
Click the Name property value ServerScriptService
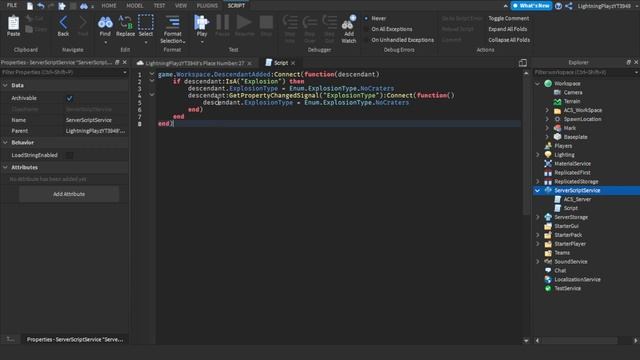coord(89,120)
